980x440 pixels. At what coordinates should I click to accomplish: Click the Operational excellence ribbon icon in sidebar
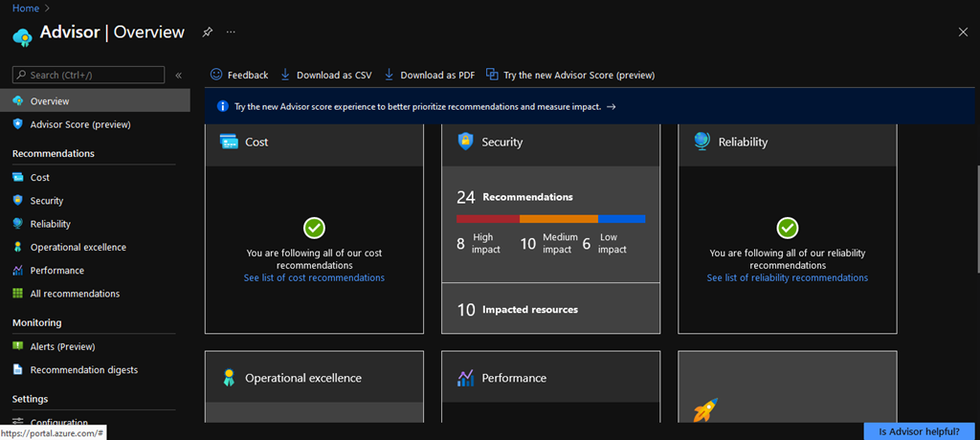(x=18, y=247)
